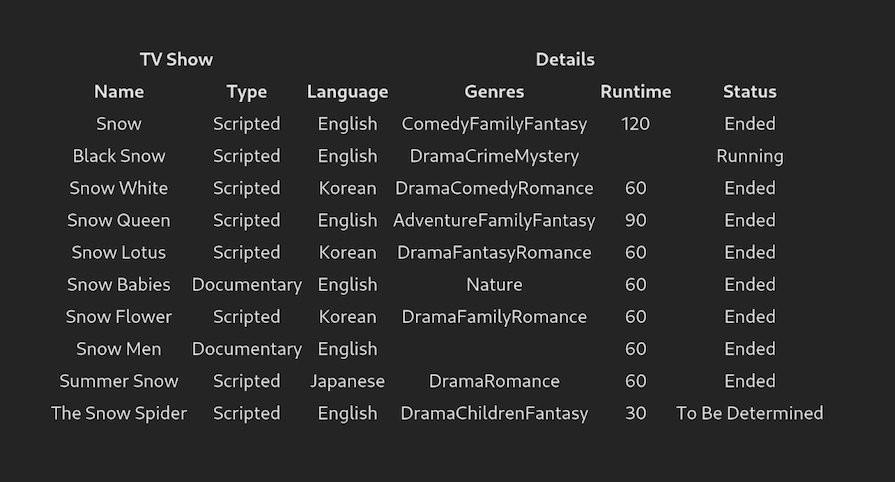Select the AdventureFamilyFantasy genres cell
The width and height of the screenshot is (895, 482).
click(494, 220)
